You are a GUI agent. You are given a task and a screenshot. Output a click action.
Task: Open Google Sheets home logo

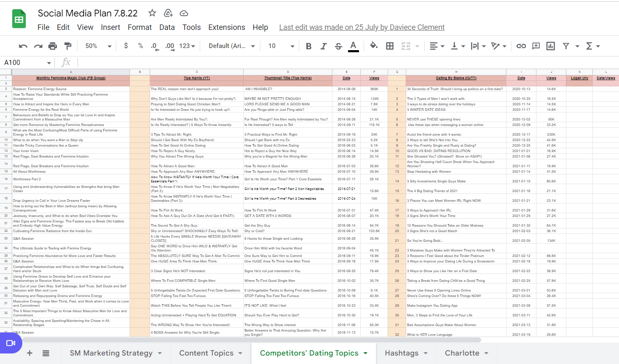19,19
